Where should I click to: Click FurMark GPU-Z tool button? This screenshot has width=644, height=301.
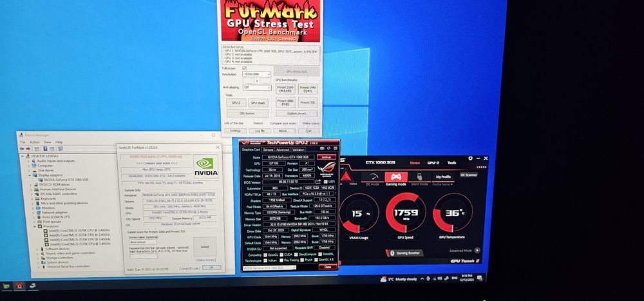coord(236,102)
